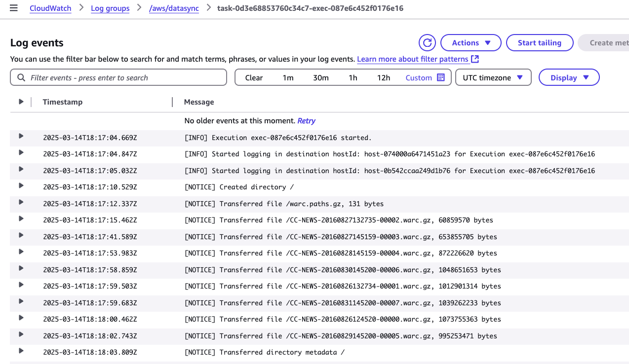Click inside the Filter events search box
This screenshot has height=364, width=629.
118,77
